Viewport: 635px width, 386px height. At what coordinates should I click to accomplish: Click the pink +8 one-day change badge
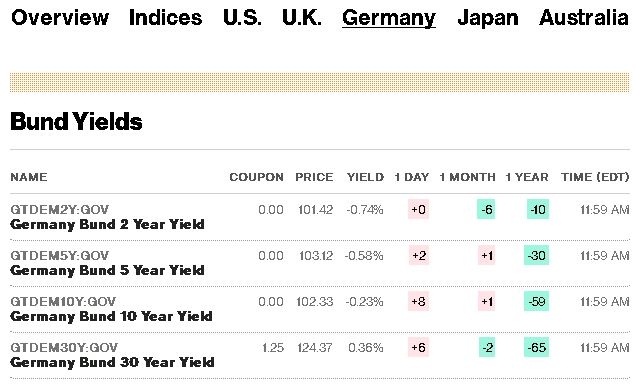tap(418, 302)
